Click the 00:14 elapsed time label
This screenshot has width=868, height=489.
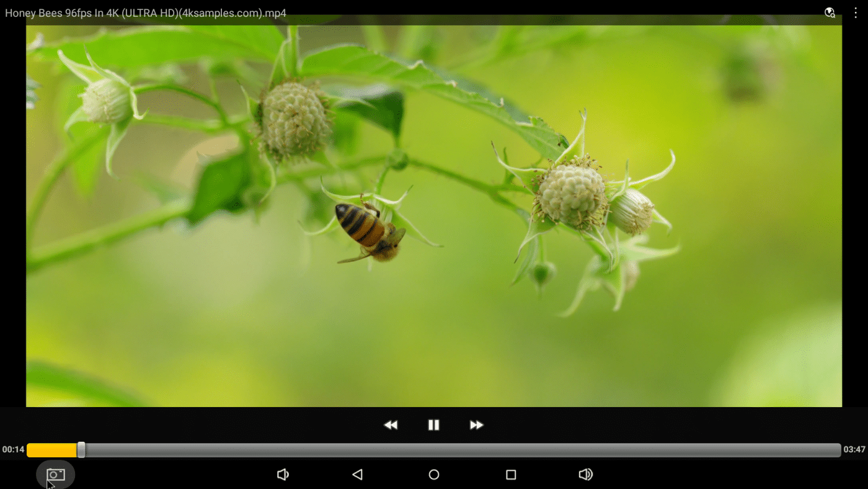point(13,450)
